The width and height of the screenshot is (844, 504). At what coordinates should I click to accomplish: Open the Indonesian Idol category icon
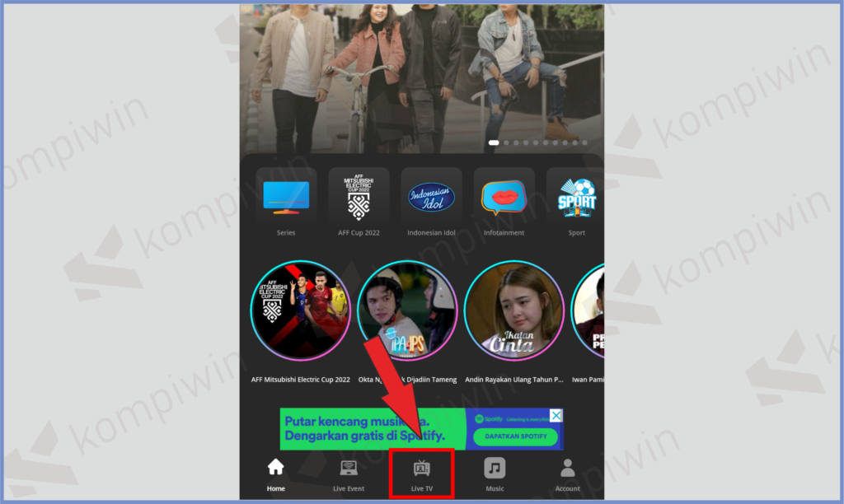pos(431,198)
